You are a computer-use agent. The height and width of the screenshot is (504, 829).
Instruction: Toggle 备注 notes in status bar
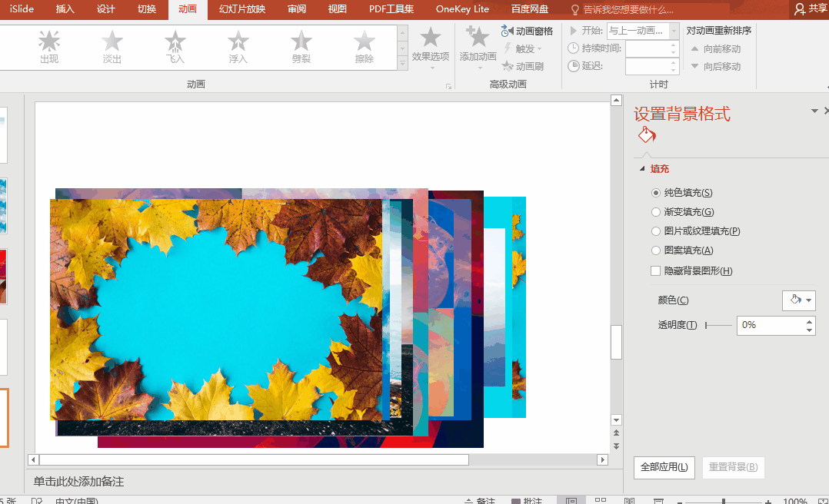480,500
